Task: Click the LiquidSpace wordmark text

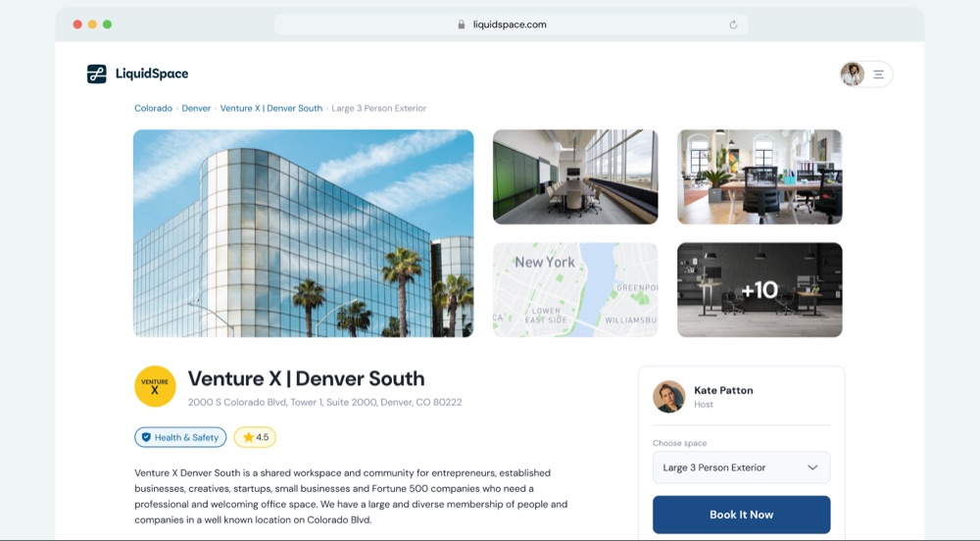Action: (152, 74)
